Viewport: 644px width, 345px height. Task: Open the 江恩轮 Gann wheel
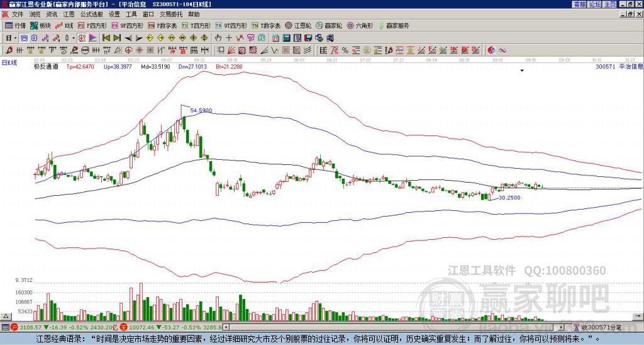[x=298, y=25]
